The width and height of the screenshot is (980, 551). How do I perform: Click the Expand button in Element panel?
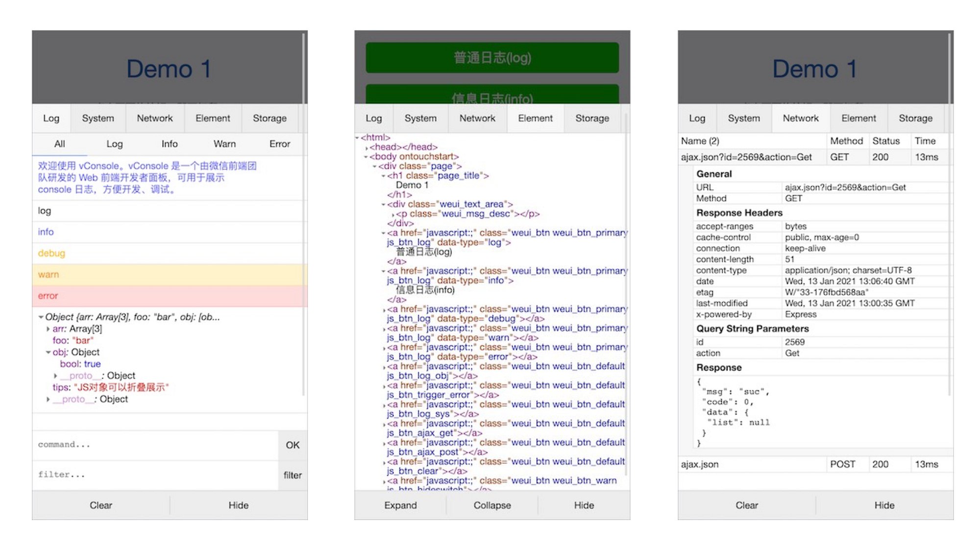click(x=400, y=505)
